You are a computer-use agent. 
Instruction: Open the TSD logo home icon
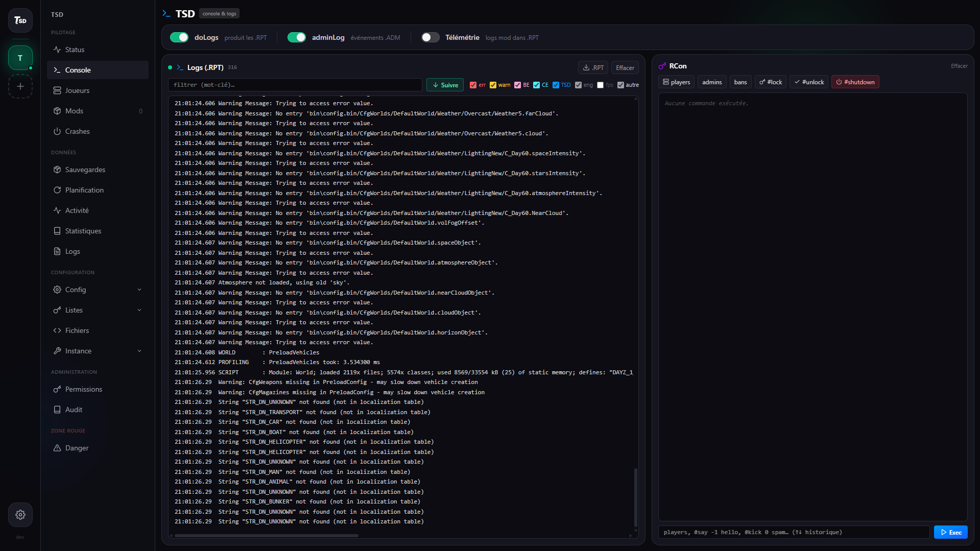20,20
